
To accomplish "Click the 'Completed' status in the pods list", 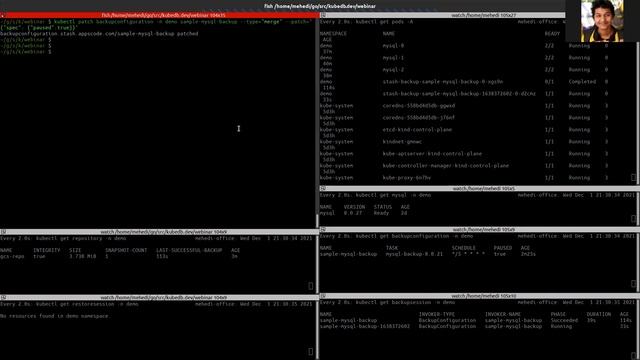I will click(x=582, y=82).
